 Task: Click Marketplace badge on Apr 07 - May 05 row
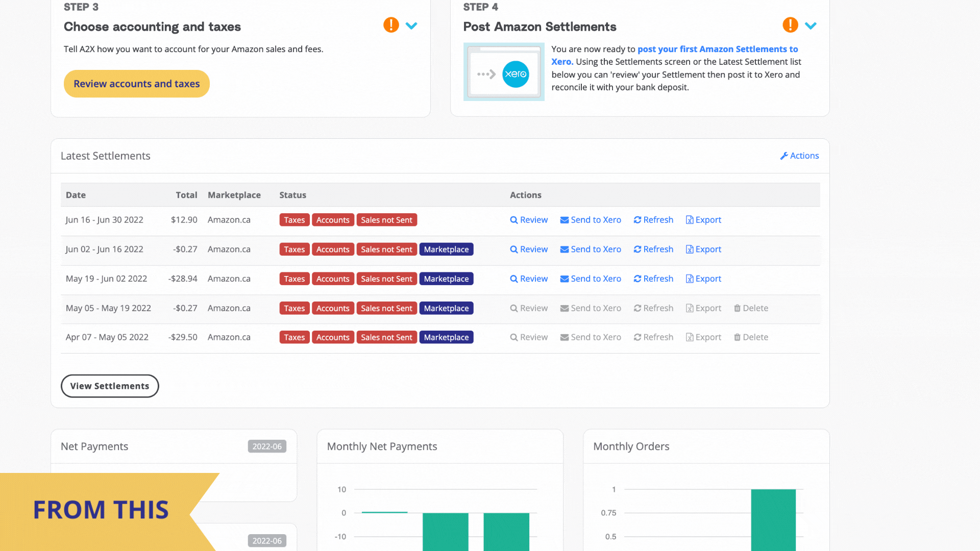pyautogui.click(x=446, y=337)
